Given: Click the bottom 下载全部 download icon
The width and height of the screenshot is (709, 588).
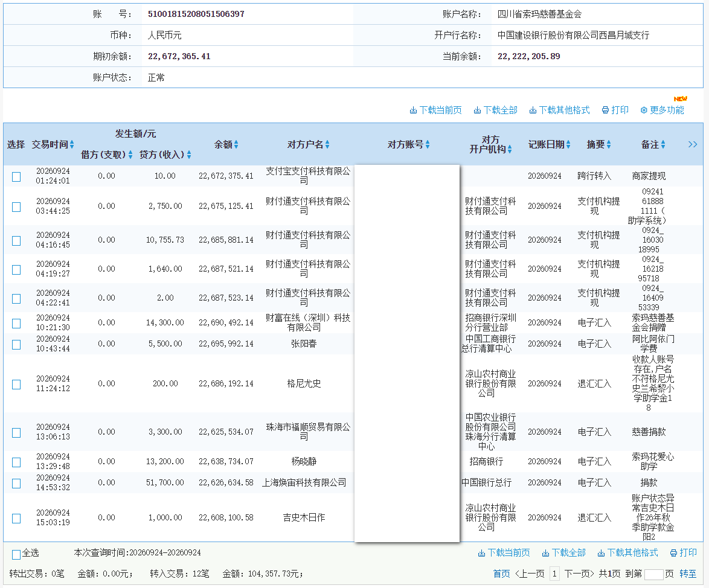Looking at the screenshot, I should pyautogui.click(x=545, y=553).
